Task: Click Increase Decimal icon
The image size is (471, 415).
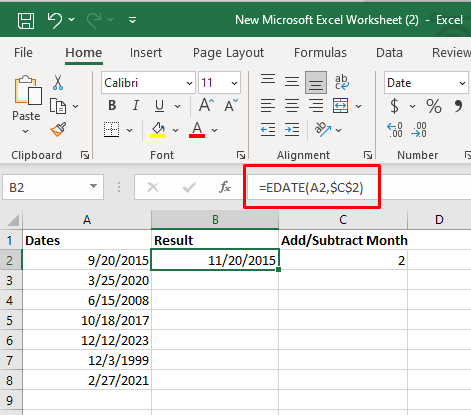Action: tap(395, 130)
